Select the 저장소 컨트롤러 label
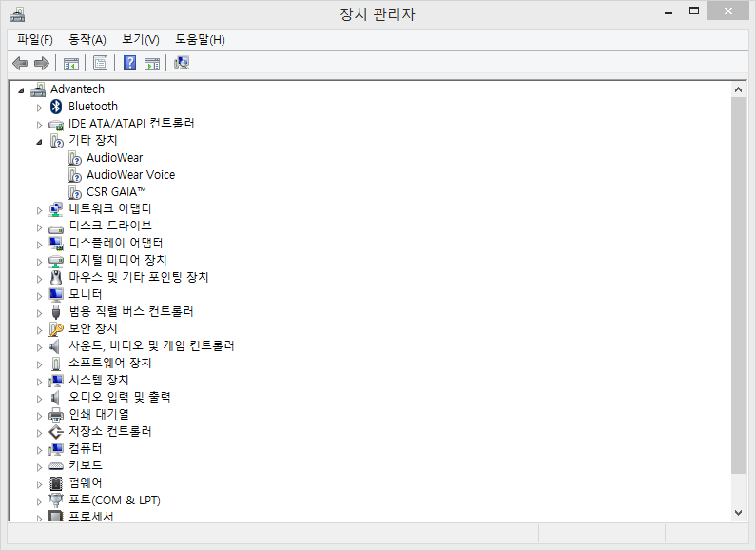This screenshot has height=551, width=756. 110,432
